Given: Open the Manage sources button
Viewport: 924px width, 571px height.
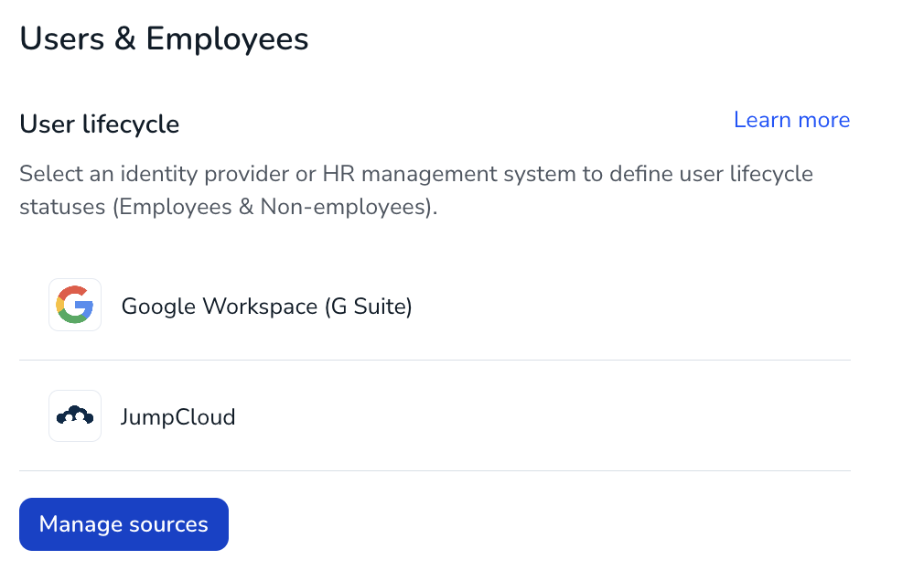Looking at the screenshot, I should [124, 523].
